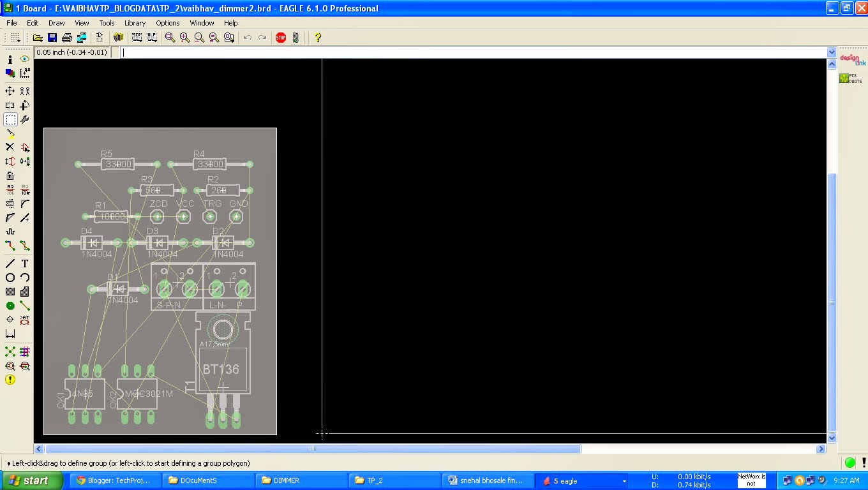Select the Route track tool

click(10, 246)
